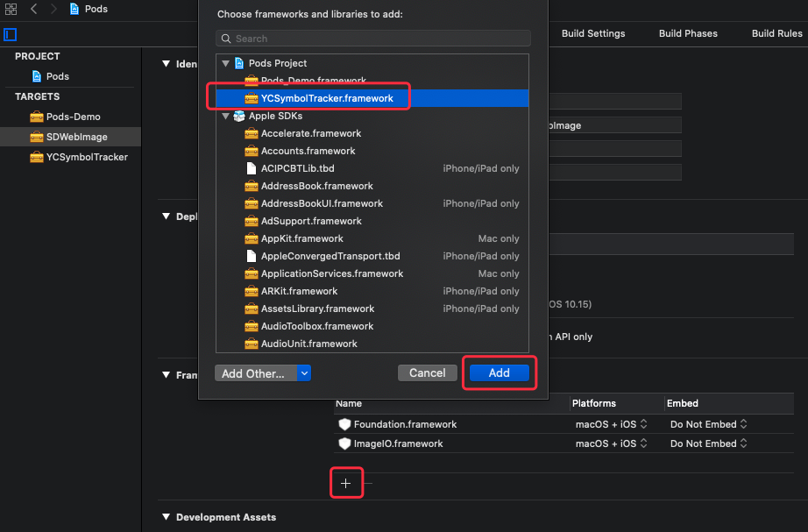This screenshot has height=532, width=808.
Task: Select ACIPCBTLib.tbd
Action: tap(372, 168)
